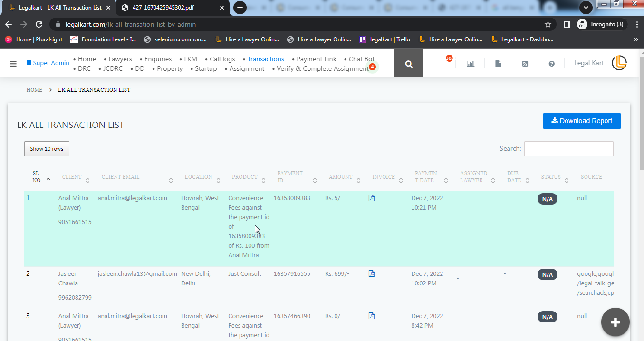Click the Search input field
The image size is (644, 341).
[568, 149]
